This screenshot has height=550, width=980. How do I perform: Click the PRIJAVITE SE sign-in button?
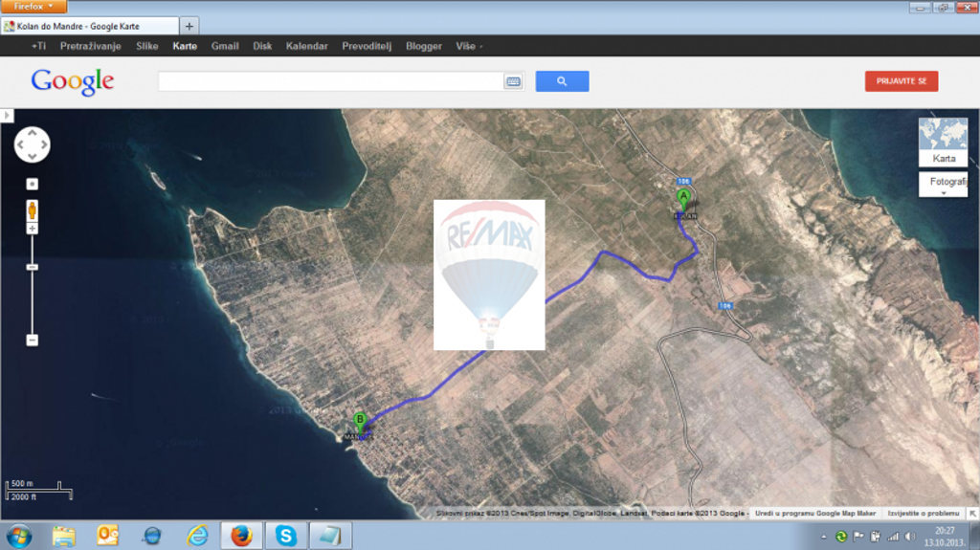click(x=902, y=81)
